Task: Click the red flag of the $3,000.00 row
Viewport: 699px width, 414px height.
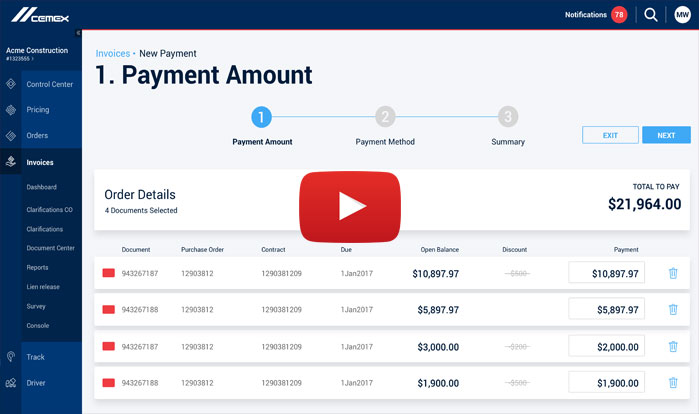Action: coord(108,346)
